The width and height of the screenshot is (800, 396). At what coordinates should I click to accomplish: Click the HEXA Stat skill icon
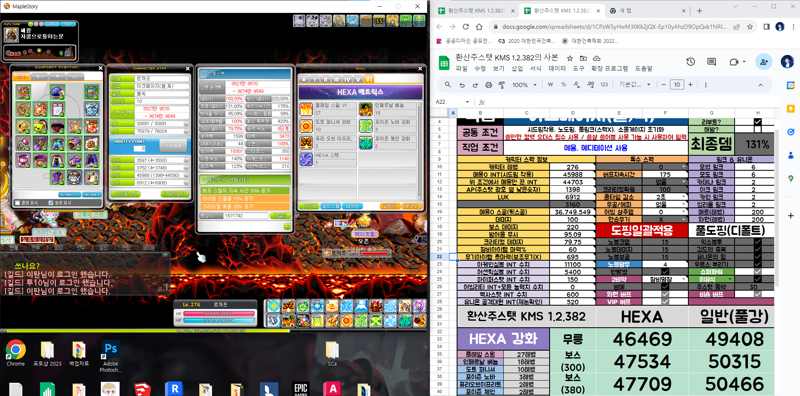click(306, 159)
